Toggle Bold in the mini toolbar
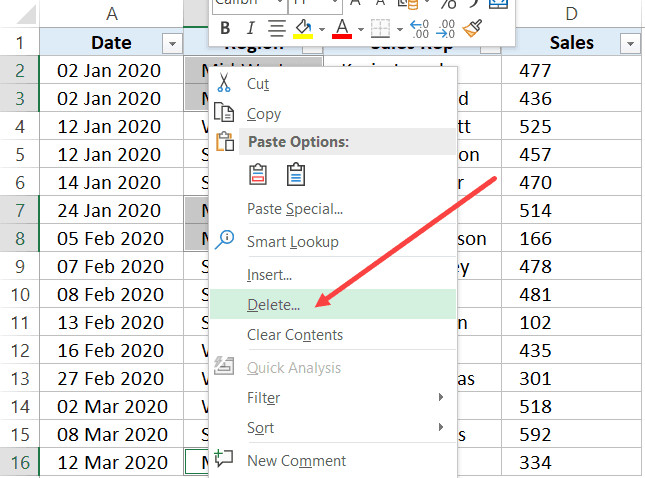Image resolution: width=645 pixels, height=478 pixels. (x=224, y=28)
